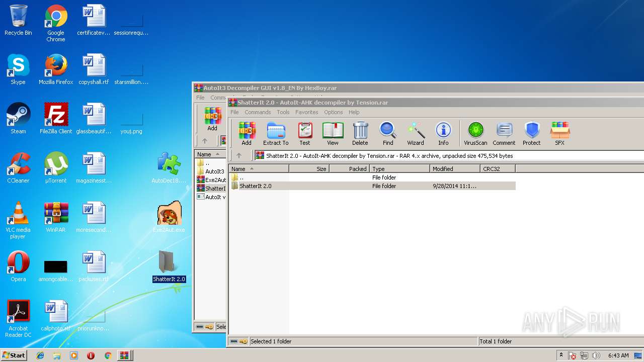The height and width of the screenshot is (362, 644).
Task: Open the Help menu
Action: coord(354,112)
